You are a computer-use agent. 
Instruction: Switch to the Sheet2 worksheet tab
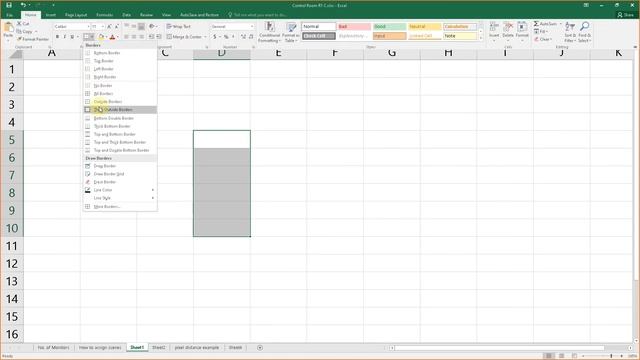click(x=159, y=348)
